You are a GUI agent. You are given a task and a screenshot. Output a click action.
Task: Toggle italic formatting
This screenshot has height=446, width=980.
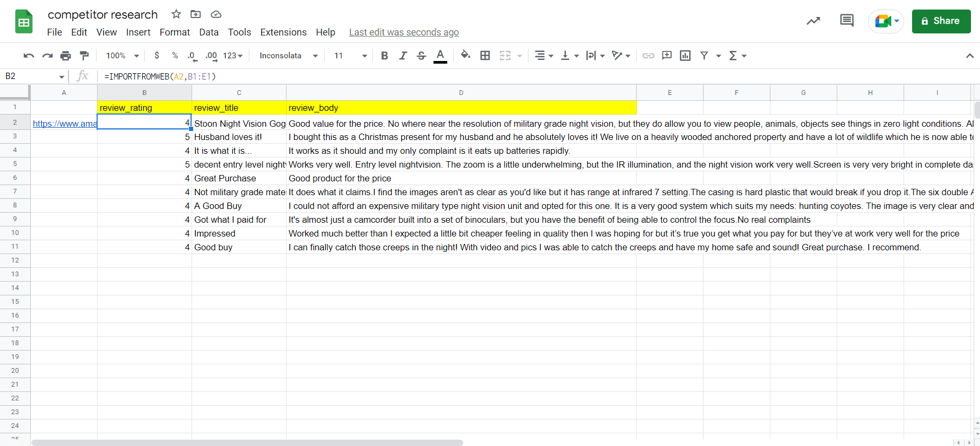pos(403,56)
